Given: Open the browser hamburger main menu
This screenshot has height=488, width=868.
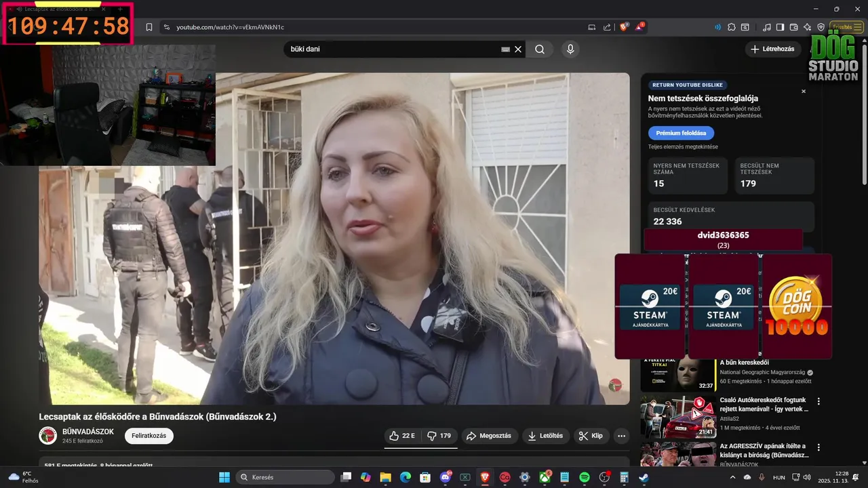Looking at the screenshot, I should tap(858, 27).
